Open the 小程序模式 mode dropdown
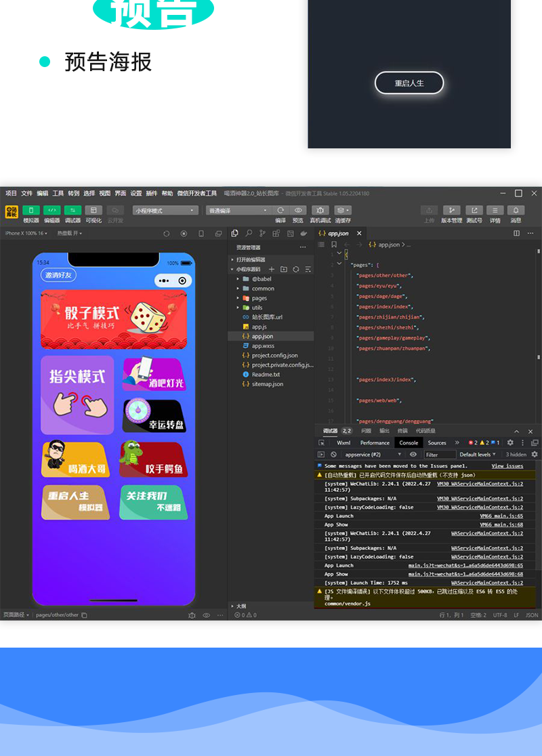The image size is (542, 756). click(x=165, y=210)
